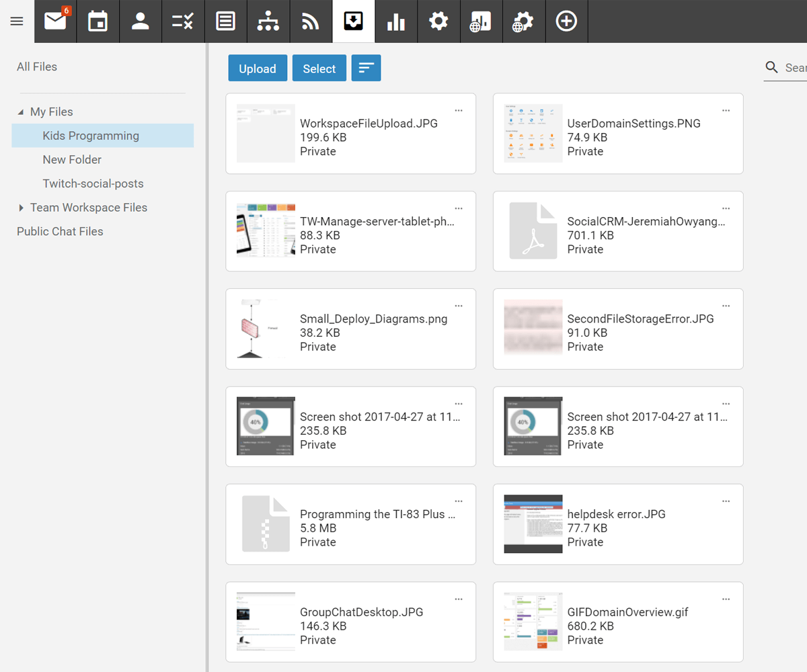Open options for Small_Deploy_Diagrams.png

click(459, 306)
